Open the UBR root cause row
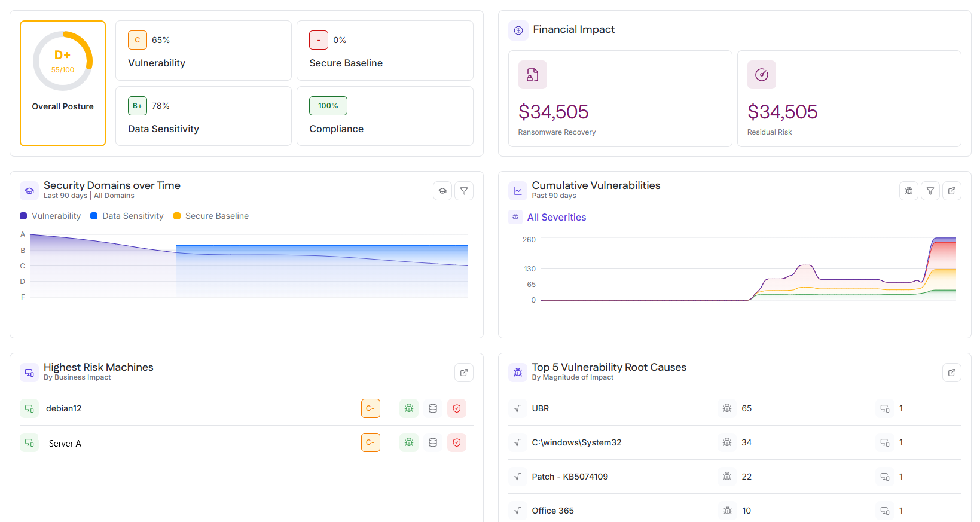This screenshot has width=980, height=522. point(541,408)
